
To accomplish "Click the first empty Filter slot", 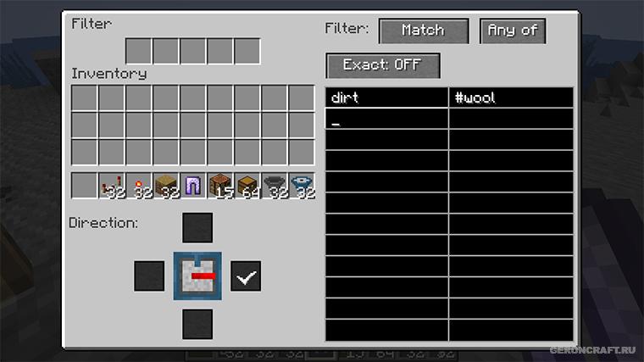I will click(x=138, y=52).
